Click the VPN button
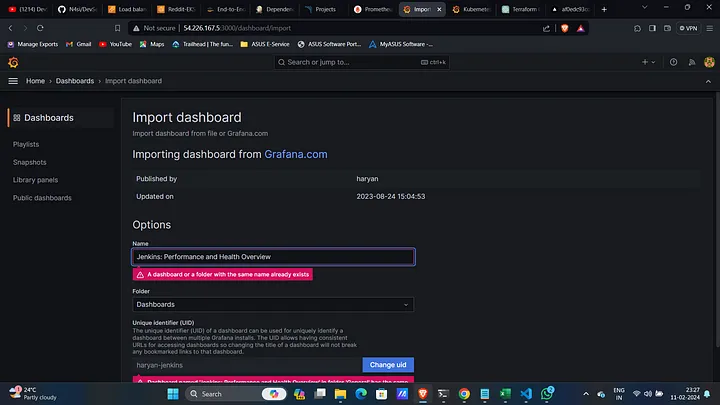Screen dimensions: 720x405 pyautogui.click(x=688, y=28)
